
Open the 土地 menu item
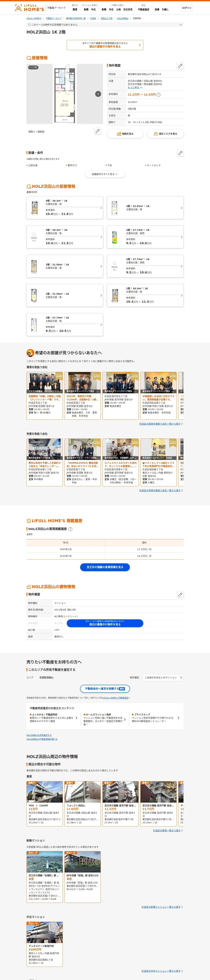coord(119,9)
